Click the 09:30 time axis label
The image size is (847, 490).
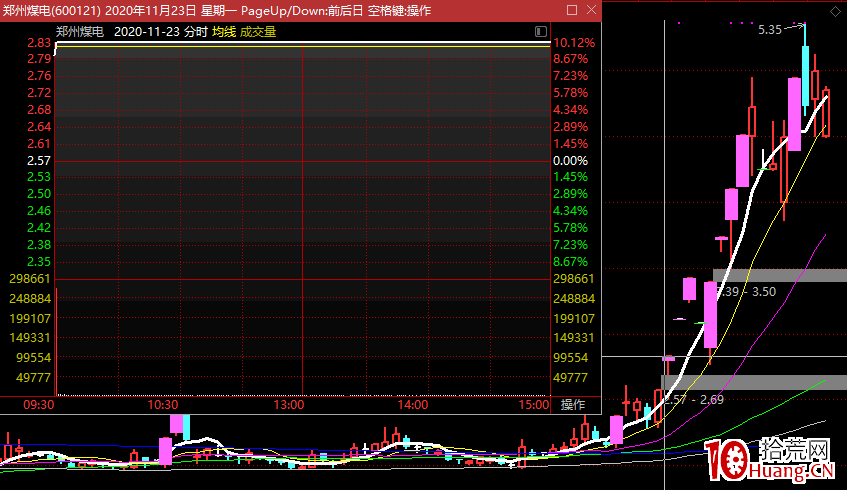(38, 405)
